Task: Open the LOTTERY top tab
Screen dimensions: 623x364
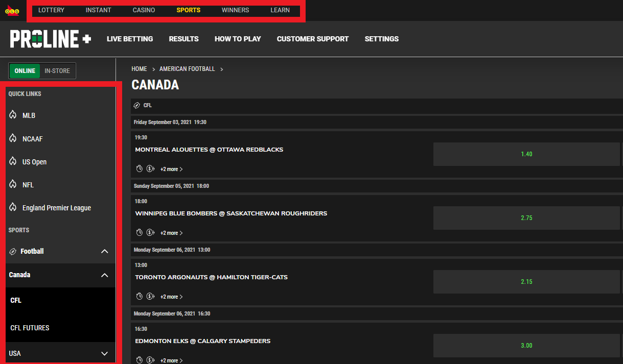Action: [x=51, y=10]
